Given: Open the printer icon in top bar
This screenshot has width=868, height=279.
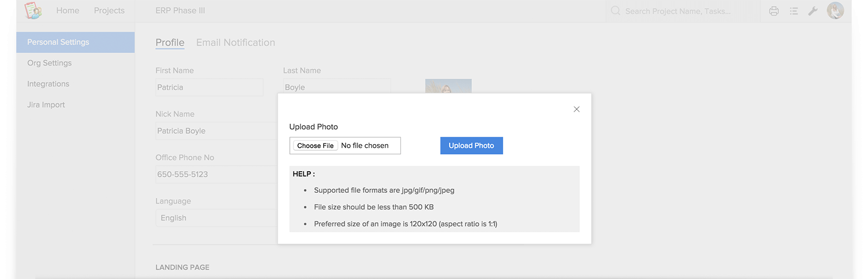Looking at the screenshot, I should (774, 11).
